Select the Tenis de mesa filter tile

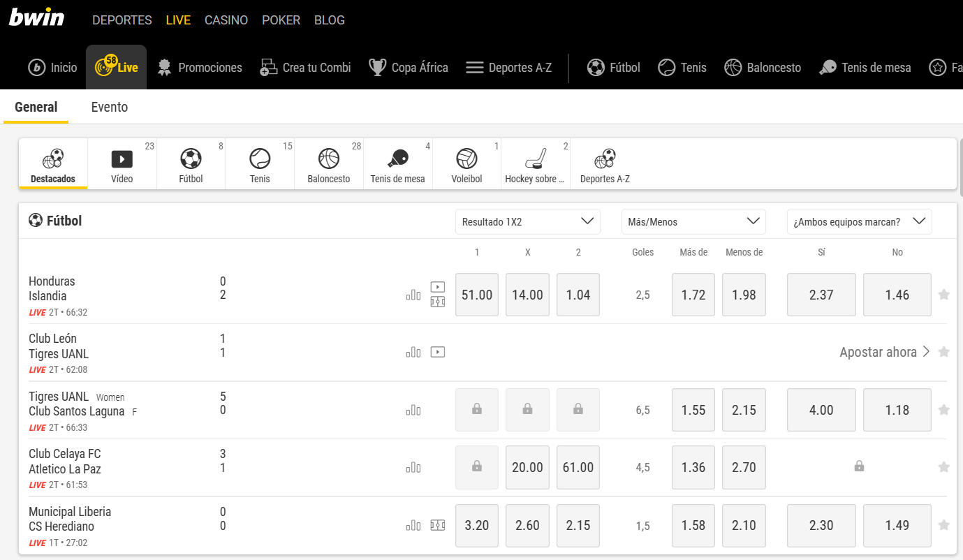click(398, 164)
